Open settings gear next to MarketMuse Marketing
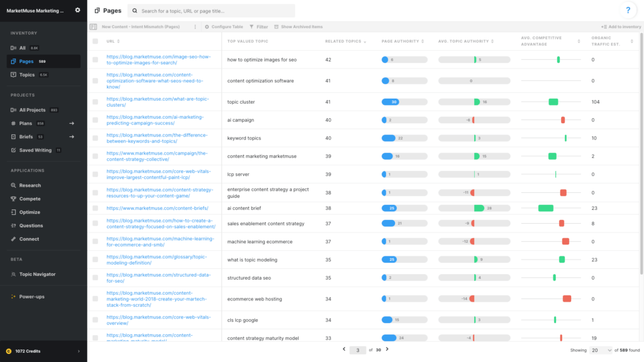Viewport: 644px width, 362px height. [x=77, y=10]
